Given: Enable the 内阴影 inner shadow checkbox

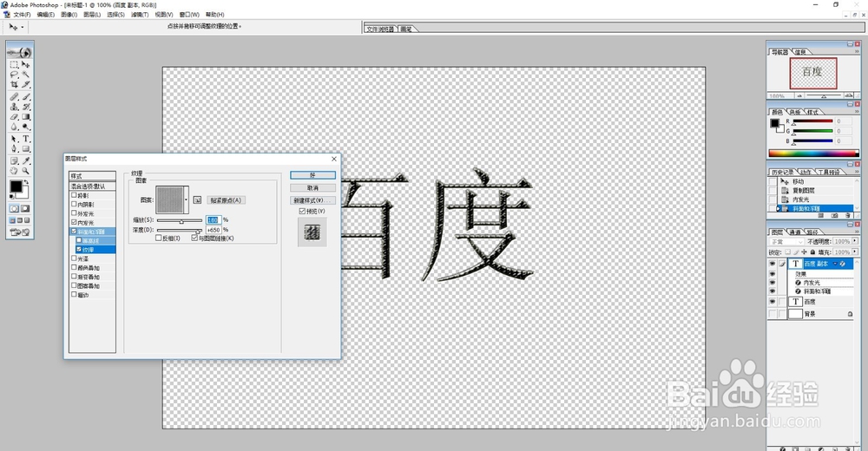Looking at the screenshot, I should click(x=74, y=204).
